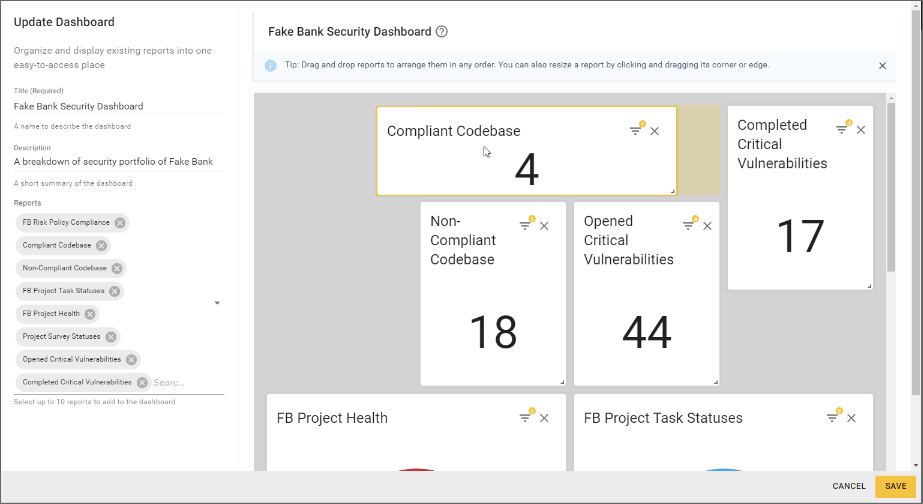Screen dimensions: 923x504
Task: Remove the Compliant Codebase card
Action: 655,131
